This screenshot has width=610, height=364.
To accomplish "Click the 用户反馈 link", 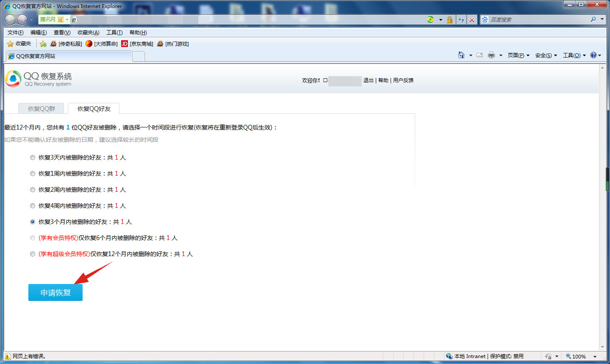I will [403, 80].
